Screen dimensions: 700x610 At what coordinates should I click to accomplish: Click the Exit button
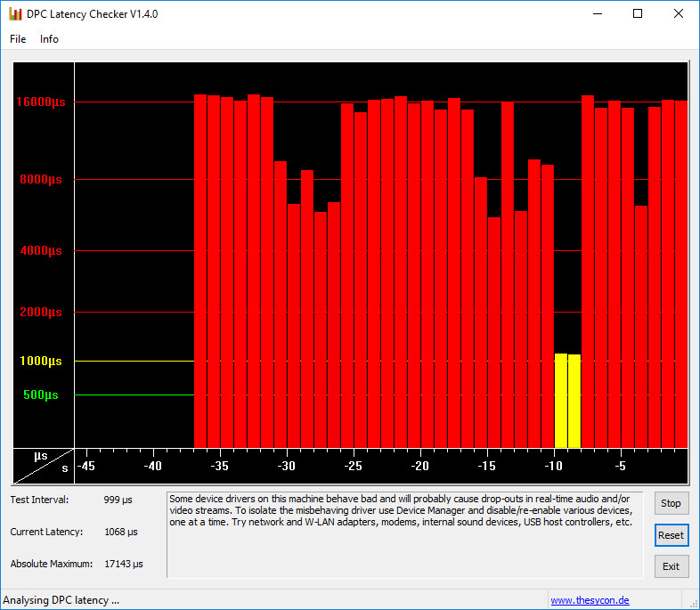[671, 566]
